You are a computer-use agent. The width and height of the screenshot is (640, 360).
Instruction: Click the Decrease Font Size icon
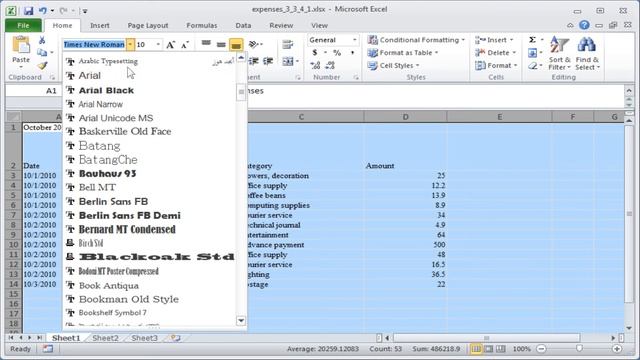tap(185, 44)
